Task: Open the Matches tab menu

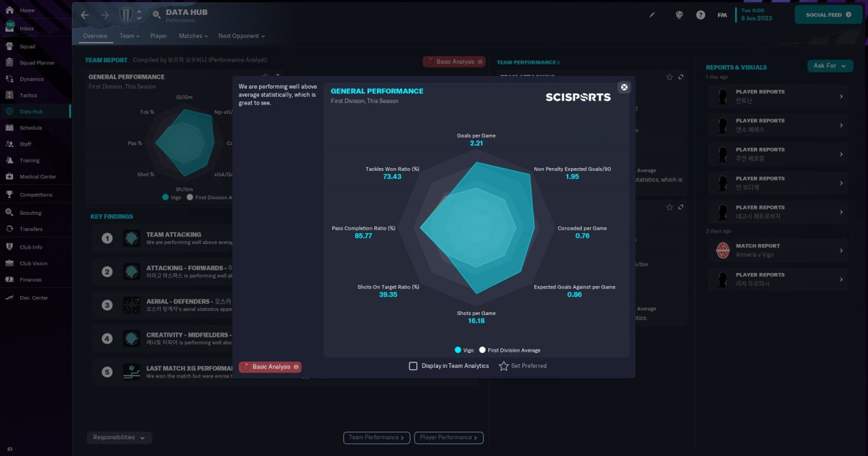Action: [193, 36]
